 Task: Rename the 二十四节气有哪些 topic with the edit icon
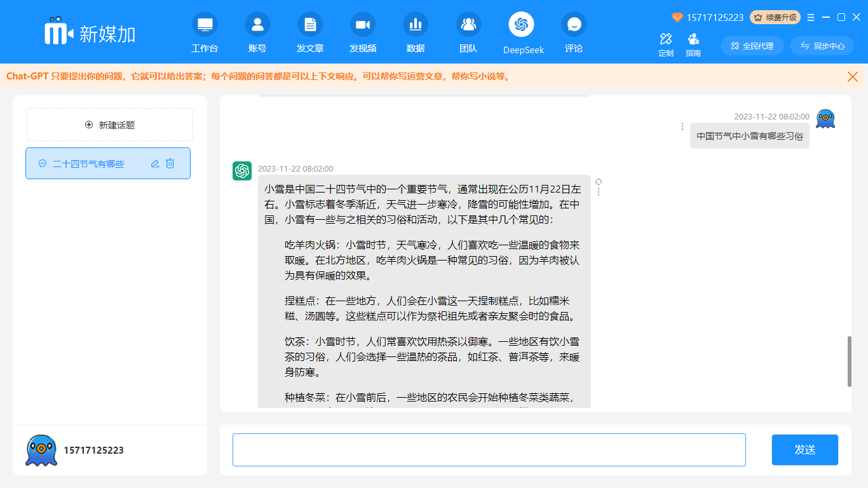point(155,163)
